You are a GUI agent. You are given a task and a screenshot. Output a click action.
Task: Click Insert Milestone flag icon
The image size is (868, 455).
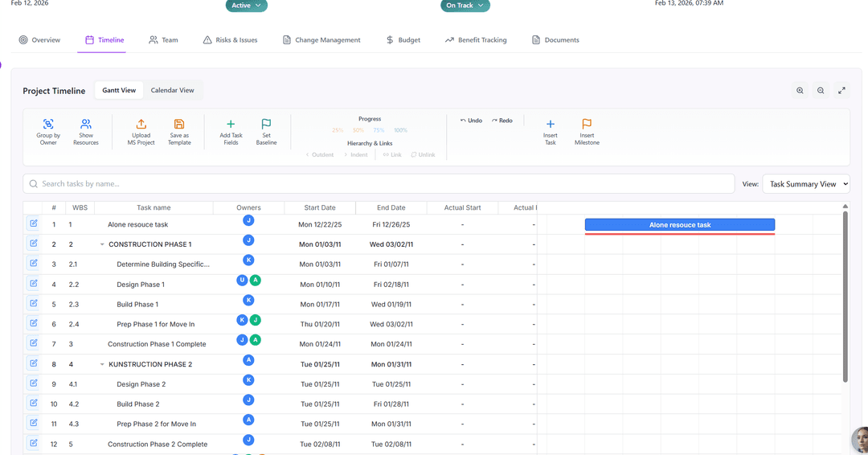587,124
